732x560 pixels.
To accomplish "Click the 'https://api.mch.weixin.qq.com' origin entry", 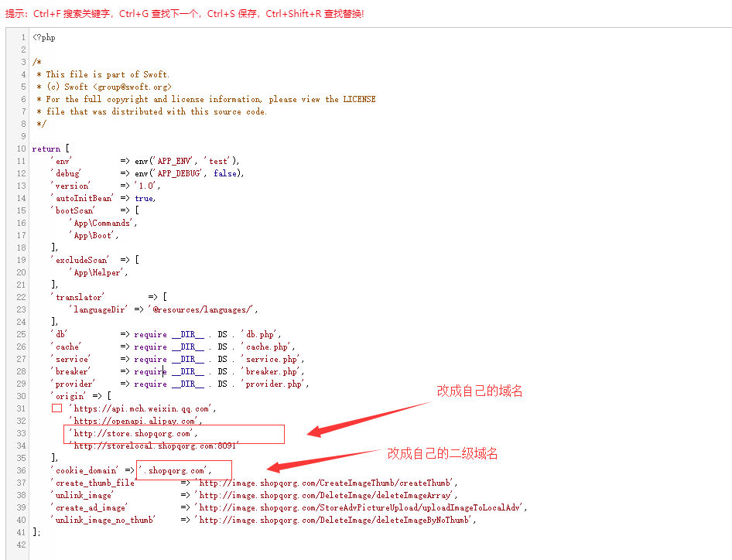I will pyautogui.click(x=143, y=408).
